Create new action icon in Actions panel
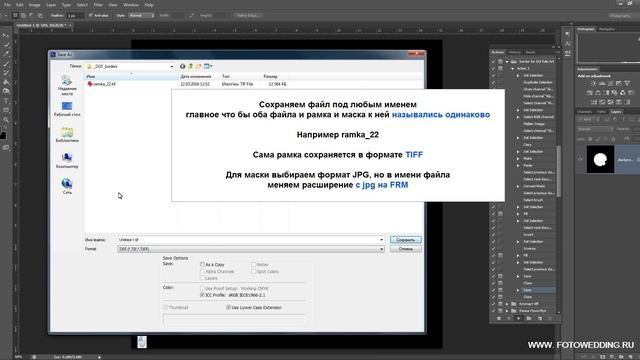 [539, 318]
